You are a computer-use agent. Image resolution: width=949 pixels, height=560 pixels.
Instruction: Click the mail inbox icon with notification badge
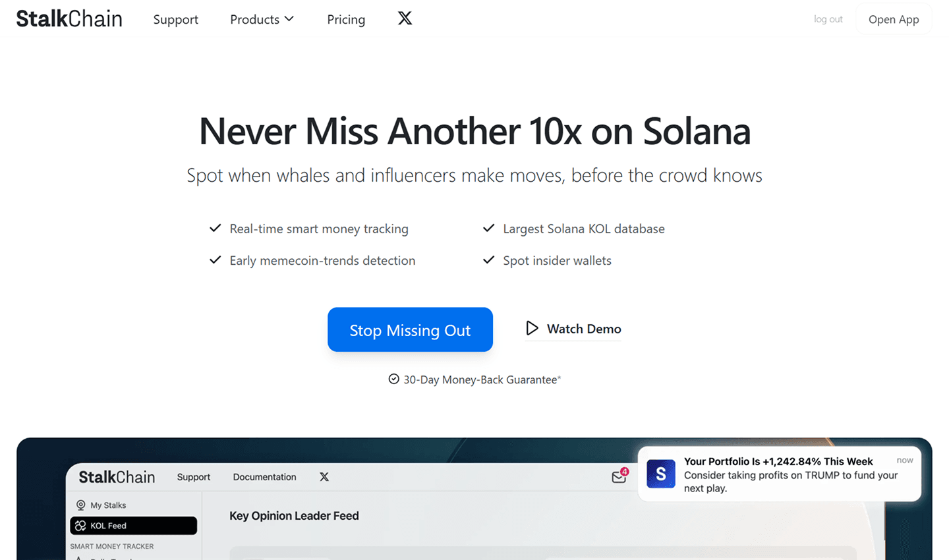(x=619, y=476)
